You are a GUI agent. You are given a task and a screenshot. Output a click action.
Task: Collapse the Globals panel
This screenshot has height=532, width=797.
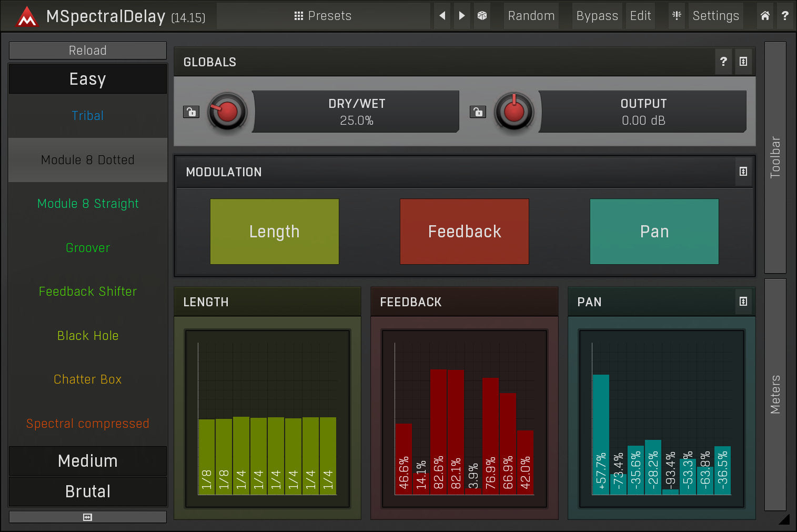click(x=743, y=62)
